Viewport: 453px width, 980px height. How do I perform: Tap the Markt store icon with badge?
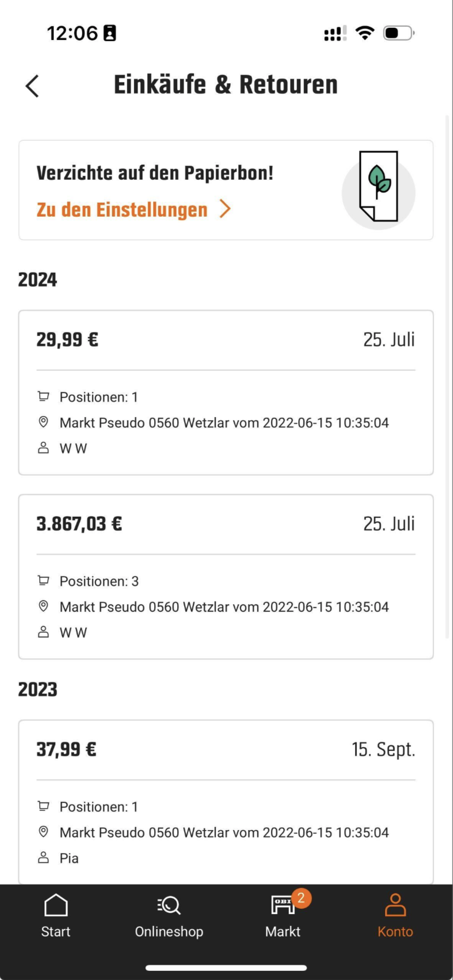[x=284, y=905]
